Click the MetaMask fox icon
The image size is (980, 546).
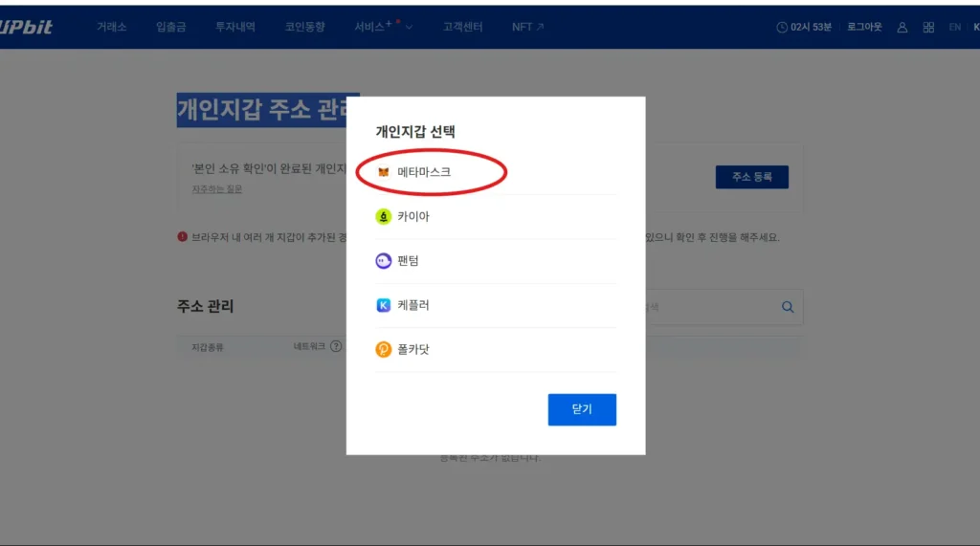coord(383,172)
